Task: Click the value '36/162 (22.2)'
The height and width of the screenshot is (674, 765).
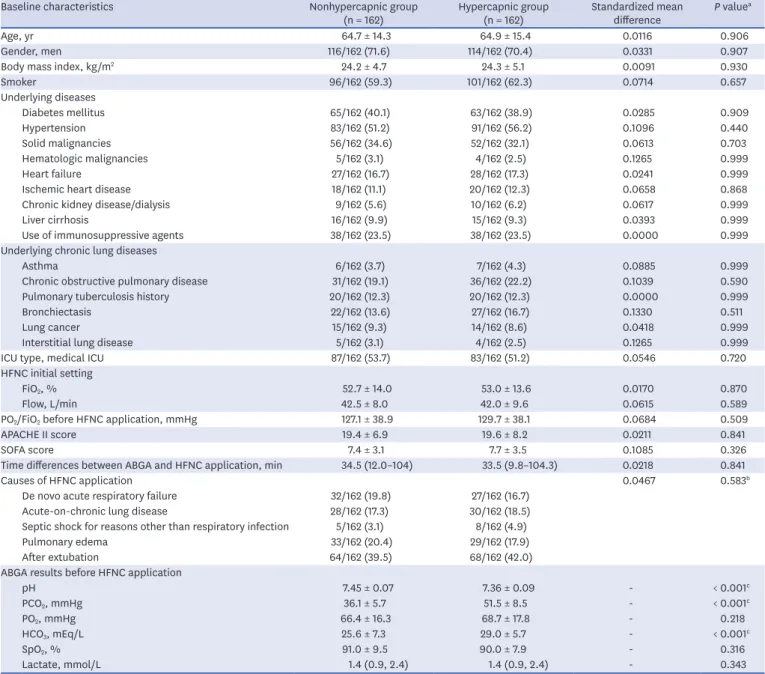Action: 502,281
